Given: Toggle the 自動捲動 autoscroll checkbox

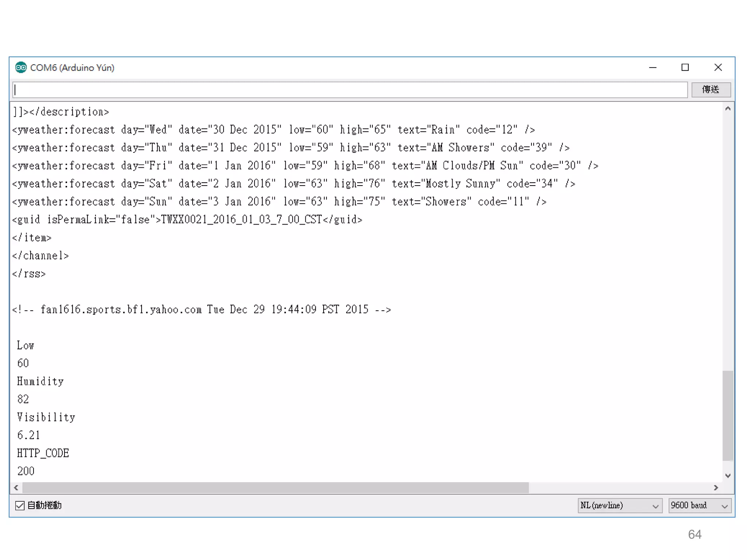Looking at the screenshot, I should coord(20,505).
